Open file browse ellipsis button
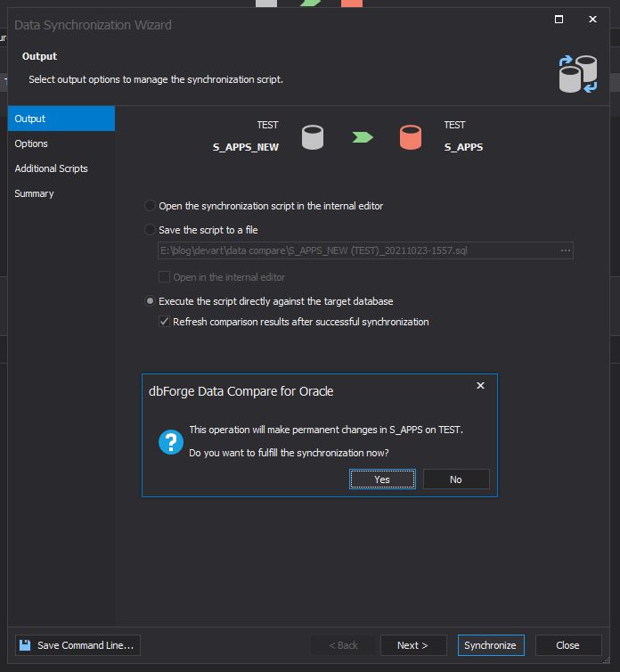The width and height of the screenshot is (620, 672). (565, 250)
